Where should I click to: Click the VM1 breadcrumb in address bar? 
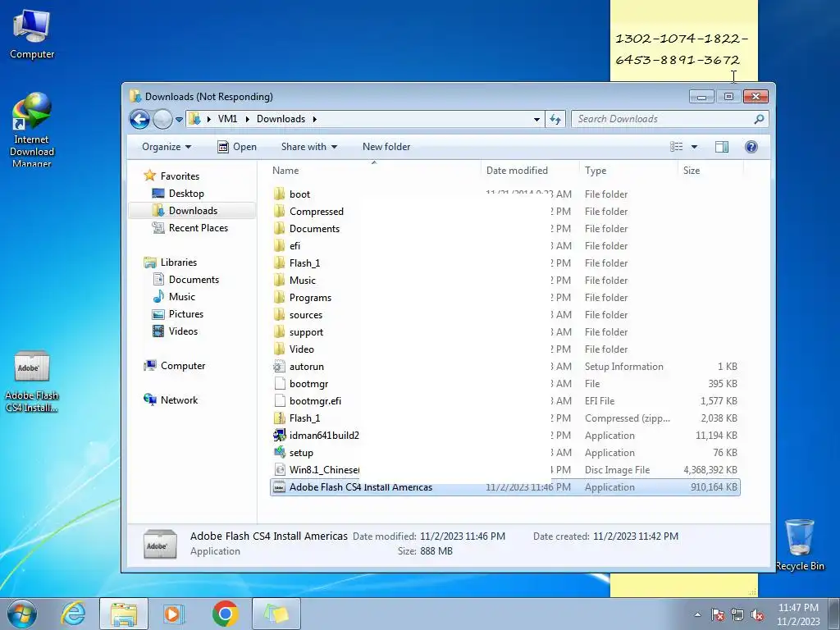coord(227,119)
